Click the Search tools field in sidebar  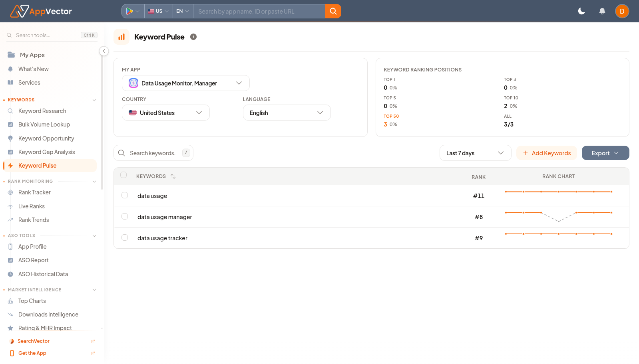[x=52, y=35]
